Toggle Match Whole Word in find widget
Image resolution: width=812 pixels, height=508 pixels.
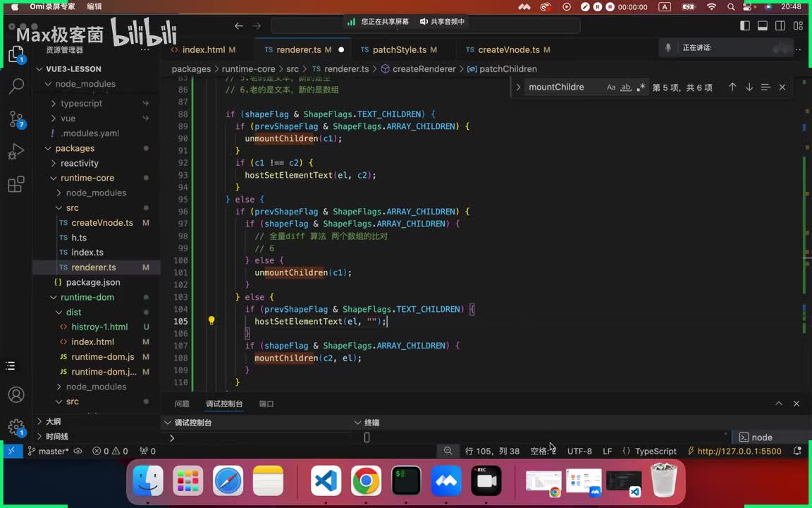coord(626,87)
